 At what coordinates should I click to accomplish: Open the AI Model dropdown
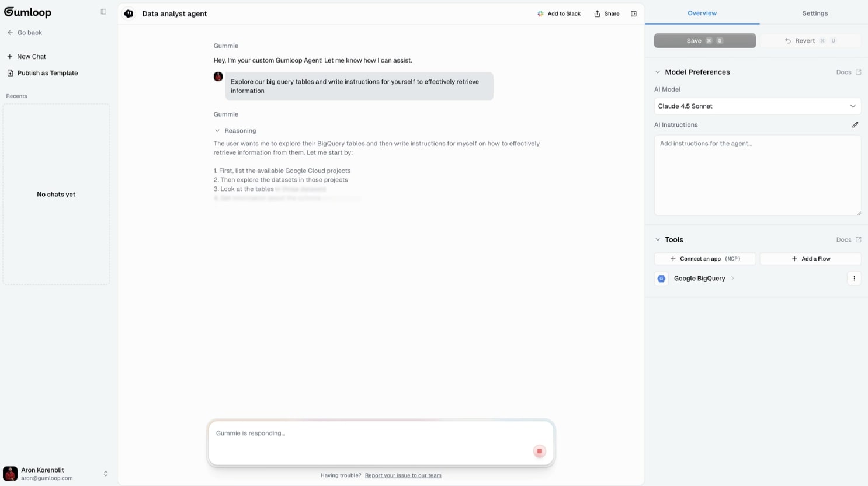point(758,106)
